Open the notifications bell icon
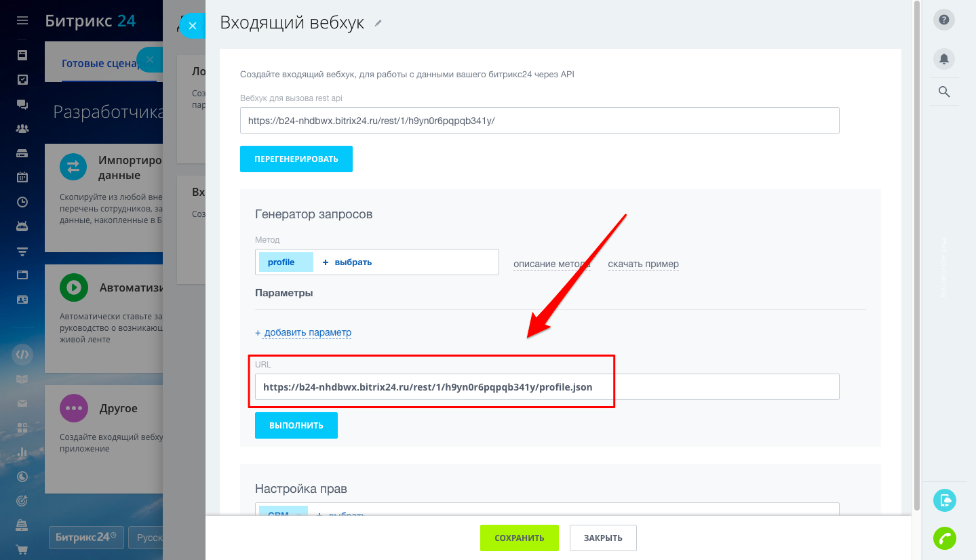Screen dimensions: 976x560 point(944,59)
